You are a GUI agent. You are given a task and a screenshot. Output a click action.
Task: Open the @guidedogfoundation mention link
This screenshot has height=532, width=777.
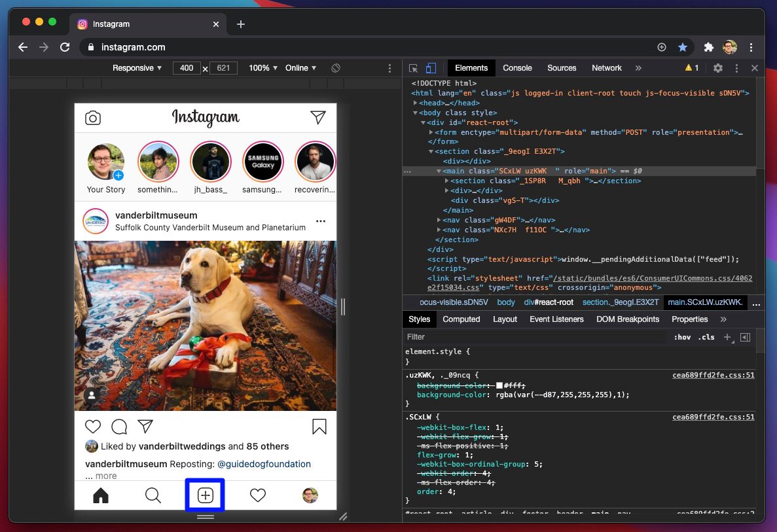(264, 464)
